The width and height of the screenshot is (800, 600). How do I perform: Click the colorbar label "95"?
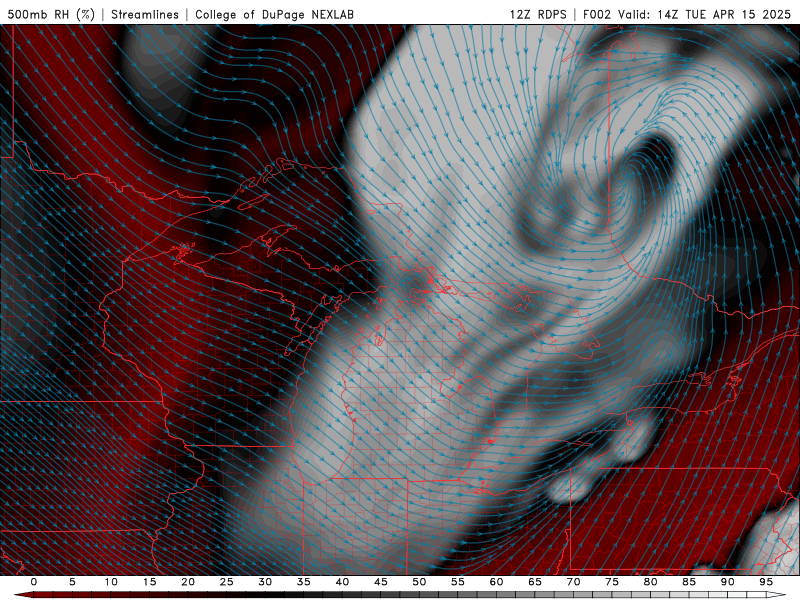pos(766,582)
